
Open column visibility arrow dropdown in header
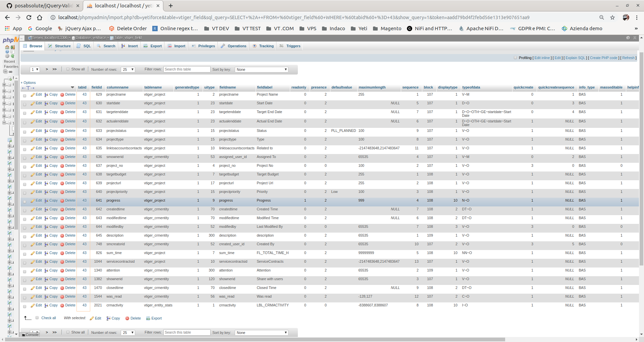point(72,88)
